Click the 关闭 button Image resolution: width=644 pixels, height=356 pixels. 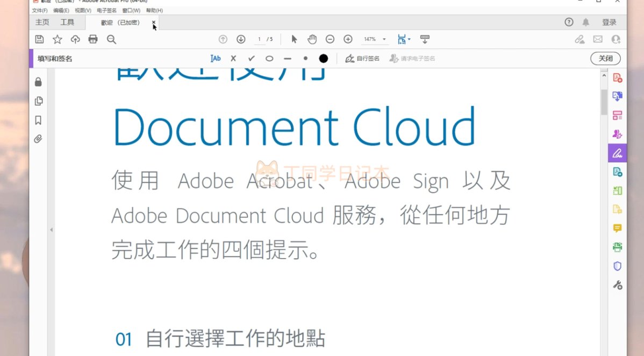pyautogui.click(x=605, y=59)
